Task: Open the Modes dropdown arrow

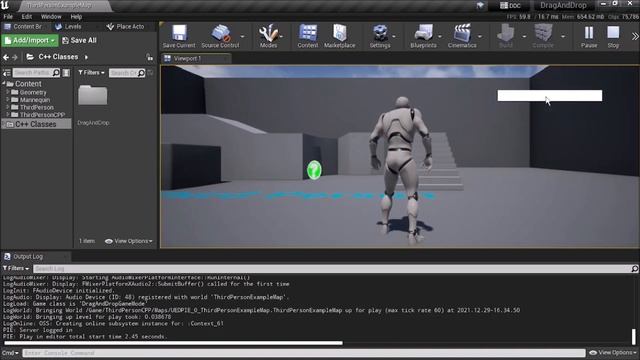Action: point(281,36)
